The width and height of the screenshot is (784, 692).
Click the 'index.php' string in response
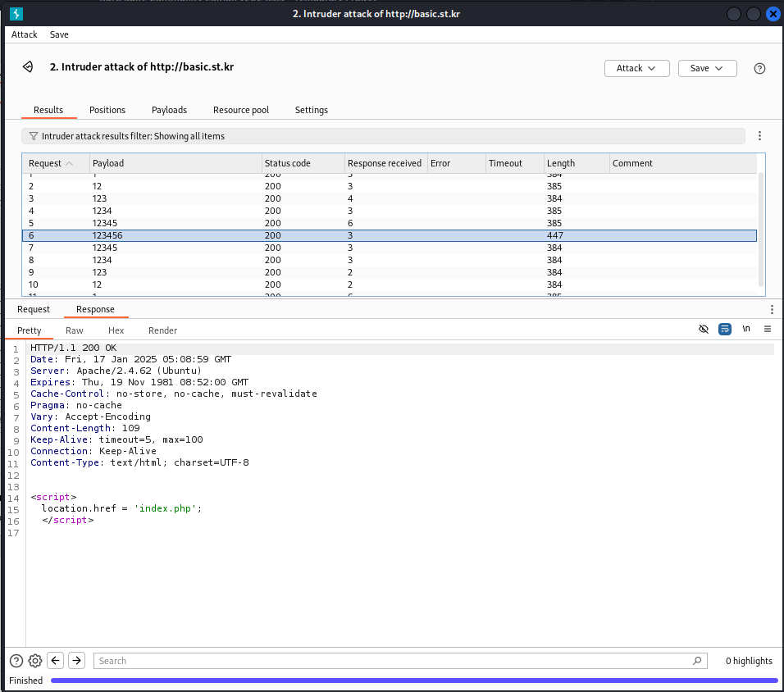tap(165, 508)
